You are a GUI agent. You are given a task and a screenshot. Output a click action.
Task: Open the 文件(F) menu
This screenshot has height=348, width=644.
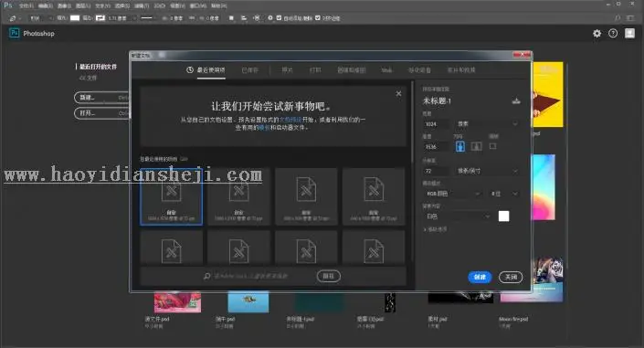tap(26, 5)
